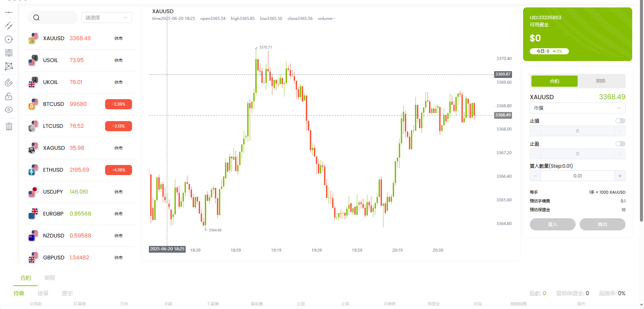Delete all drawings with trash icon

click(9, 127)
